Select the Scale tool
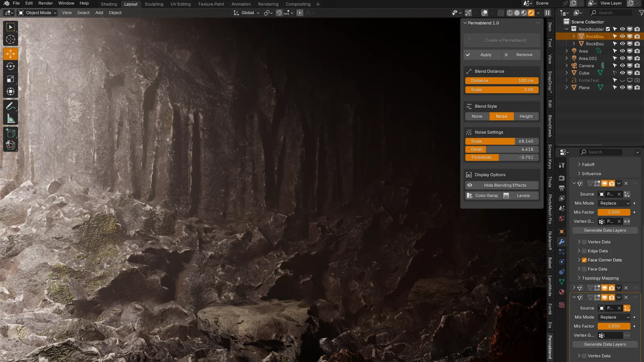This screenshot has height=362, width=644. pos(10,79)
